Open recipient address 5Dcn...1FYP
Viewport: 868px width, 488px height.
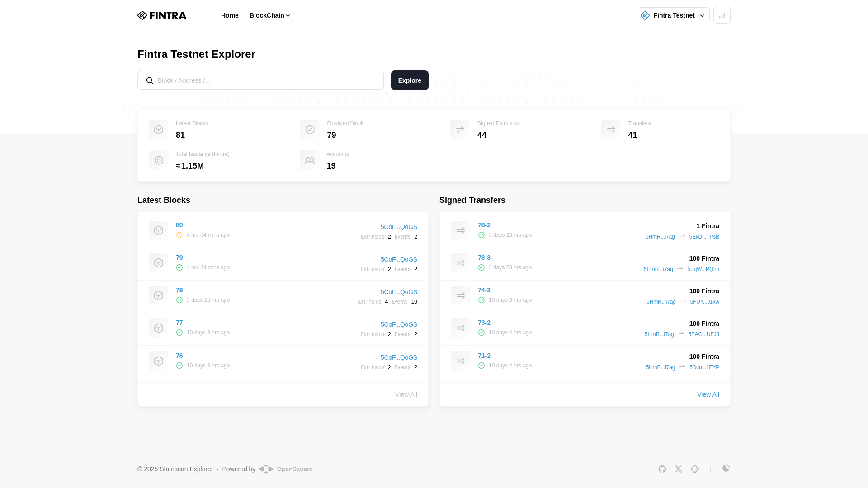[x=704, y=367]
